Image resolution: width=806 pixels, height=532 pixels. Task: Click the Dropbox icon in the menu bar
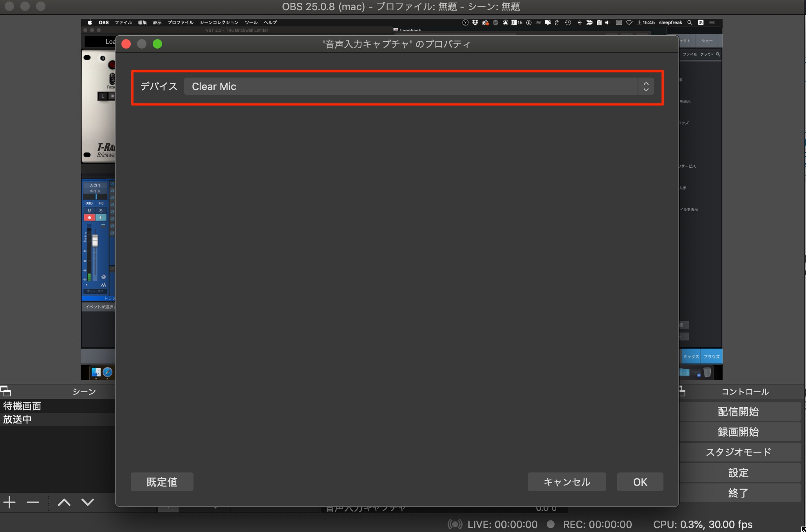[475, 22]
